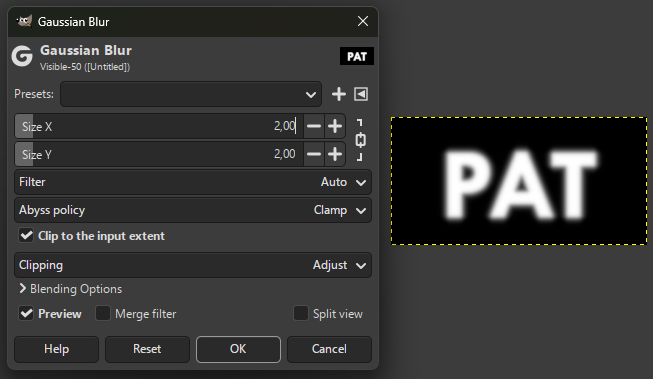Cancel the Gaussian Blur dialog
This screenshot has height=379, width=653.
(329, 349)
